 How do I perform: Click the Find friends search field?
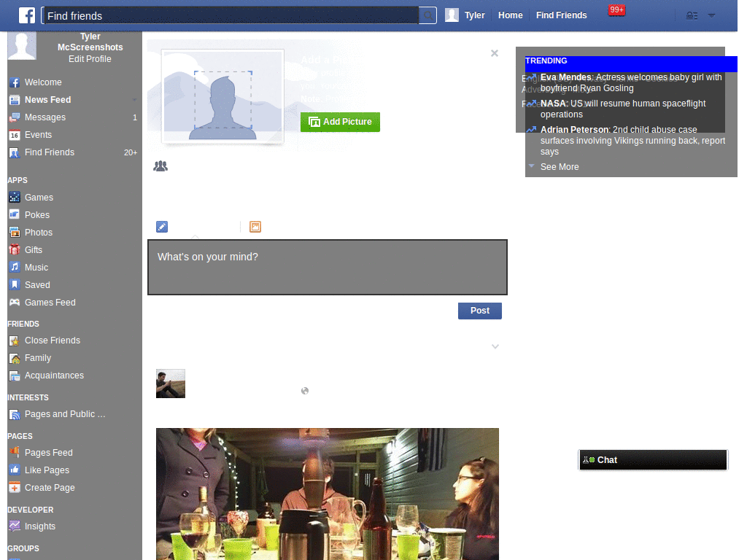tap(231, 16)
